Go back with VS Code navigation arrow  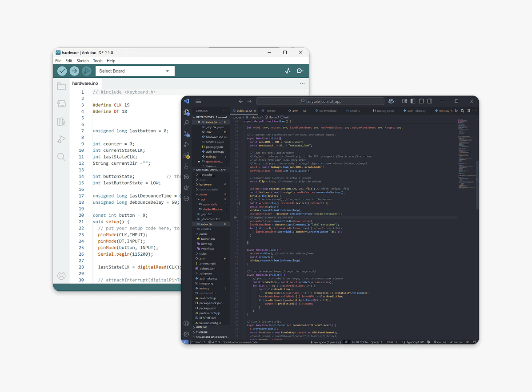pyautogui.click(x=241, y=101)
